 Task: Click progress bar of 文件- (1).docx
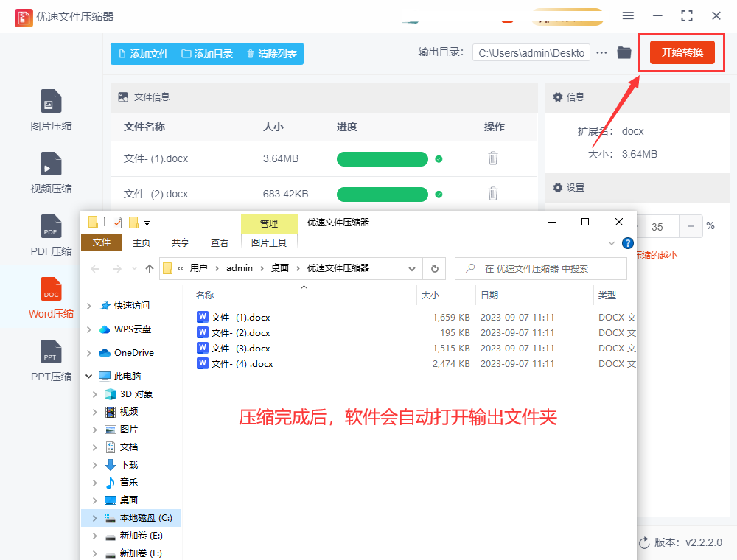pos(382,159)
